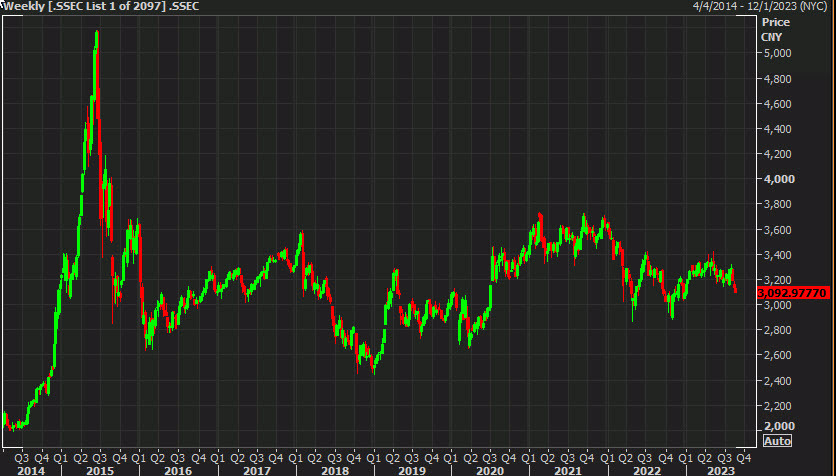Click the 3,800 price axis value
836x476 pixels.
(x=777, y=204)
